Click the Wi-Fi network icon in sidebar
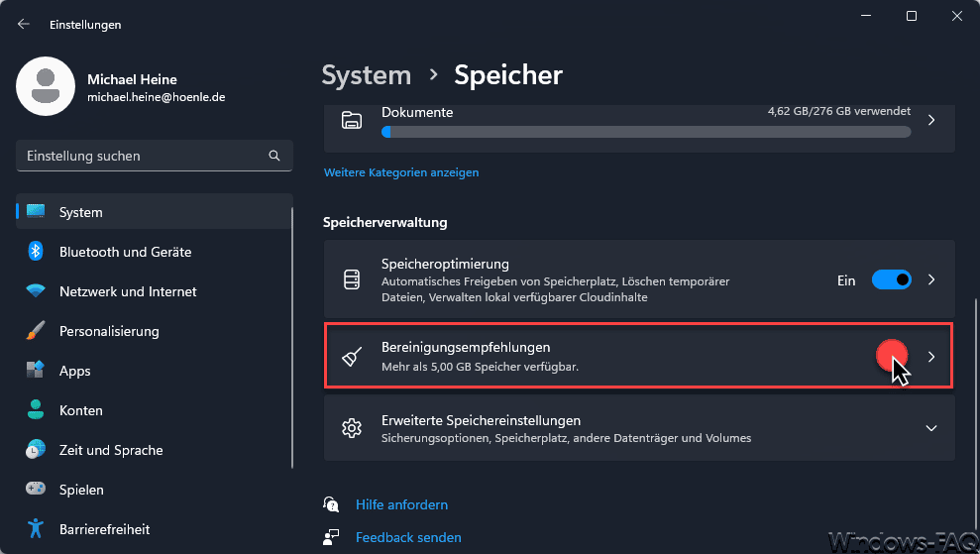Image resolution: width=980 pixels, height=554 pixels. [36, 291]
